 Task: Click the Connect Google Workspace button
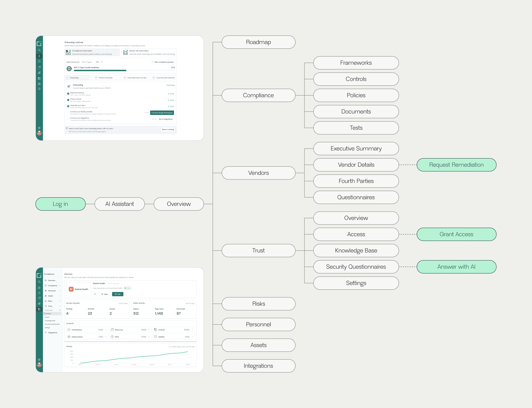162,113
